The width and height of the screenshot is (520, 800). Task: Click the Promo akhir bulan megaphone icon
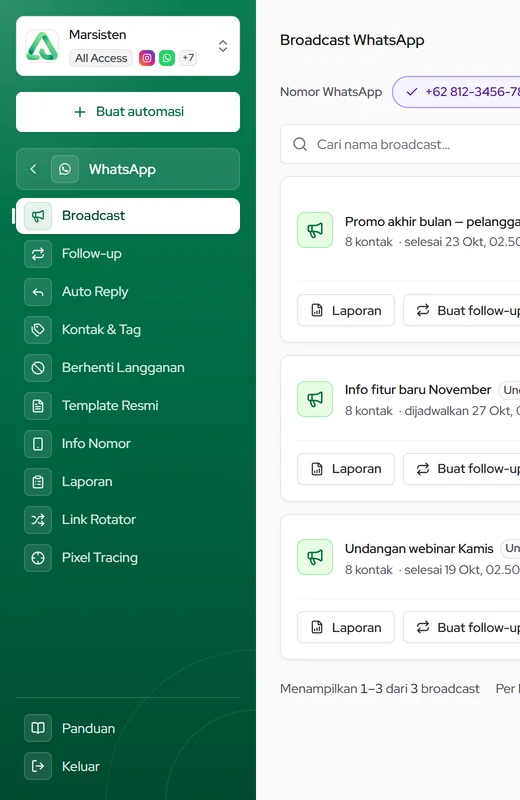(315, 230)
